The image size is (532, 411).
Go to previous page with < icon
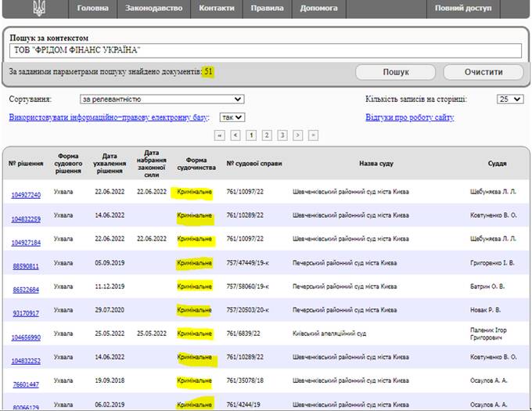click(235, 135)
